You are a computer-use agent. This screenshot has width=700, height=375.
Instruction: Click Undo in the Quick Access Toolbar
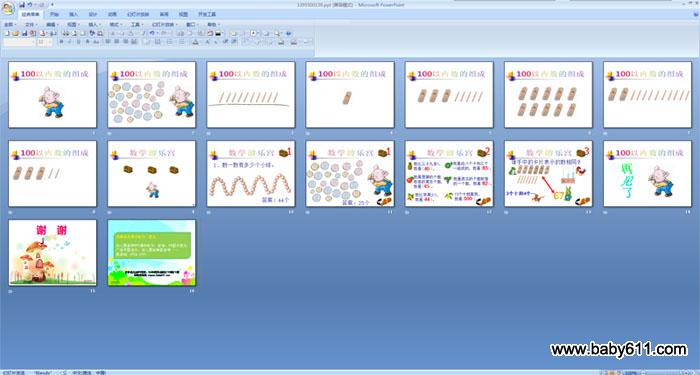point(29,4)
